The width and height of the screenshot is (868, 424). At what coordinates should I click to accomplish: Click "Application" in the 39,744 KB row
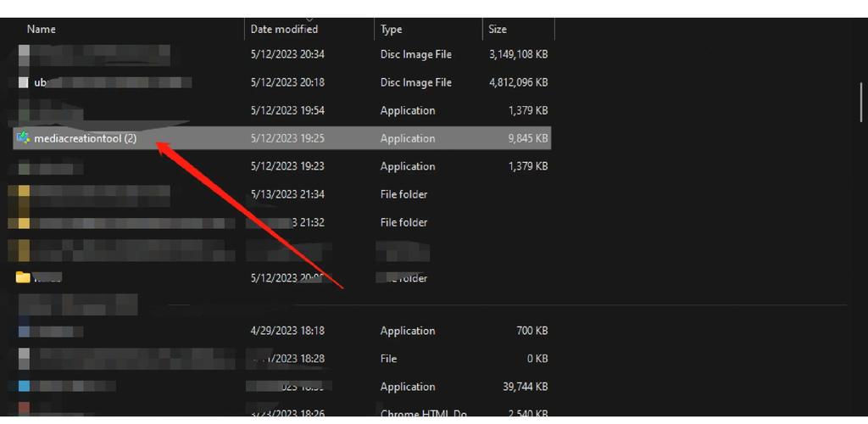408,387
